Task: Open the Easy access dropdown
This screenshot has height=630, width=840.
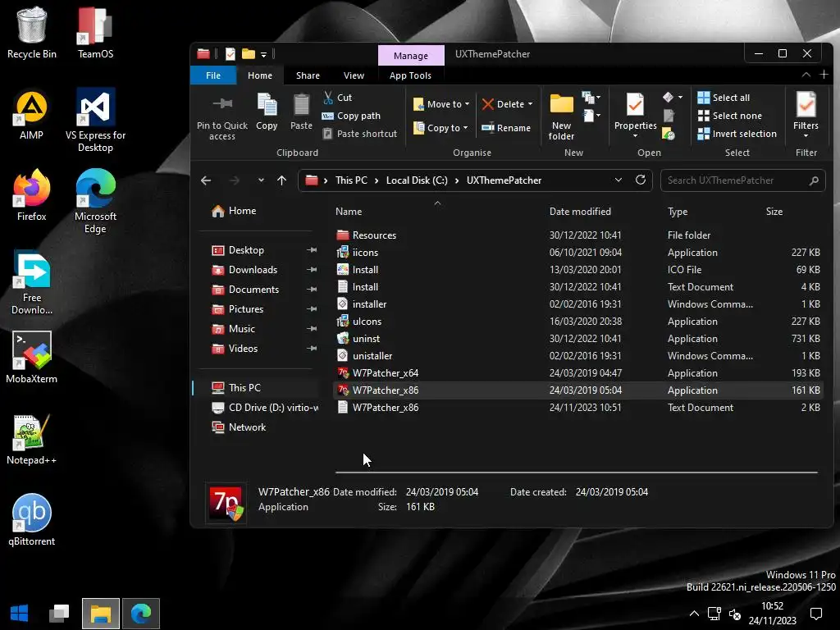Action: (x=591, y=115)
